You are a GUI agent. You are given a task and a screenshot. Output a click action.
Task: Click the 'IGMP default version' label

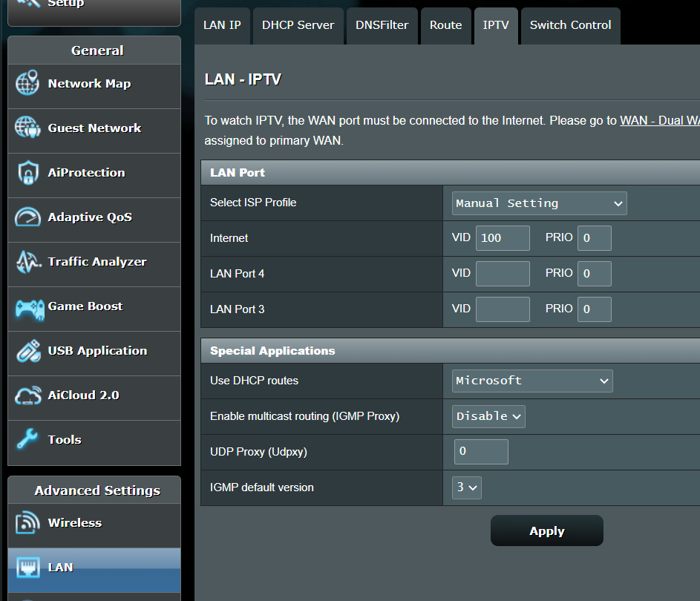261,487
